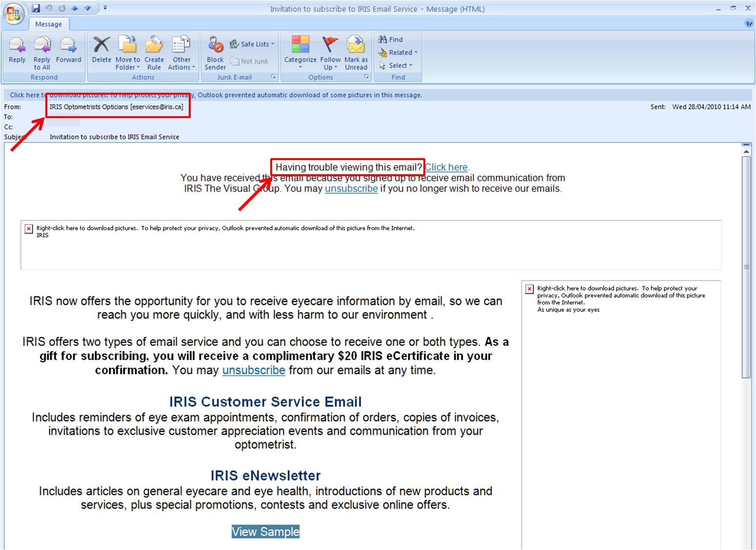756x550 pixels.
Task: Click the View Sample link
Action: click(265, 531)
